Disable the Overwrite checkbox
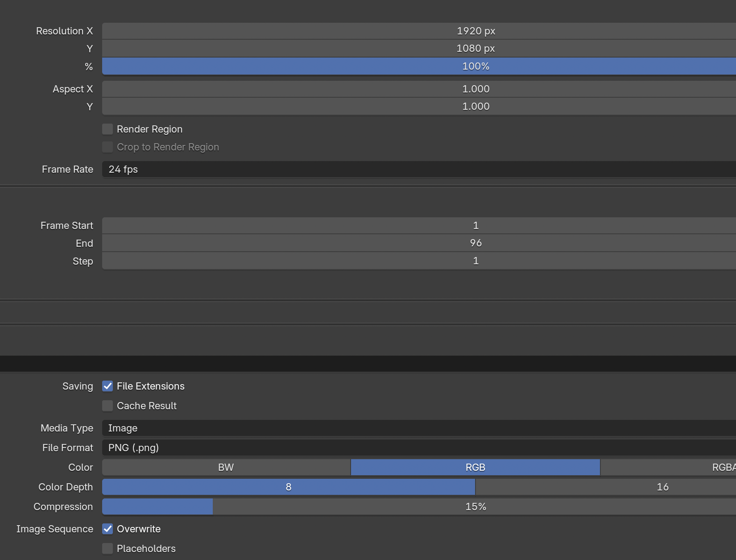This screenshot has height=560, width=736. (x=108, y=529)
